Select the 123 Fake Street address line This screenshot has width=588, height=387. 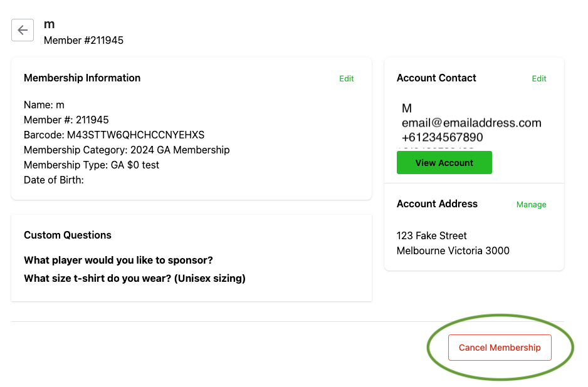(x=432, y=235)
